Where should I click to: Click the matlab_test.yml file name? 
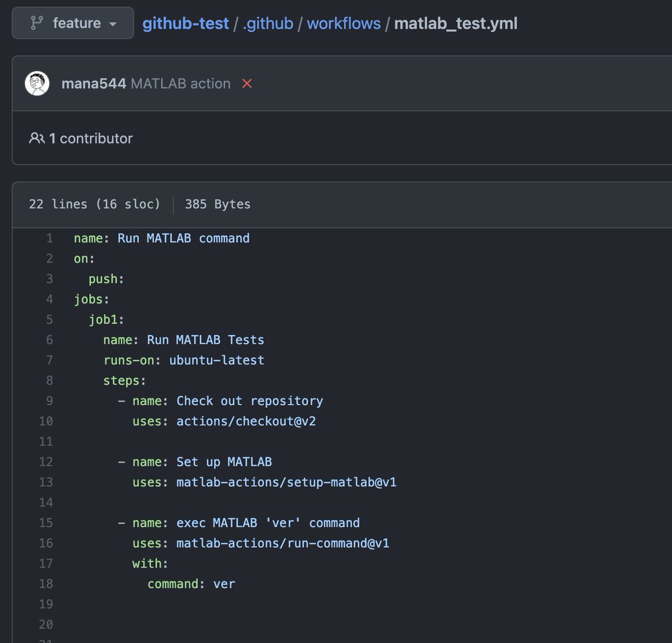coord(456,24)
